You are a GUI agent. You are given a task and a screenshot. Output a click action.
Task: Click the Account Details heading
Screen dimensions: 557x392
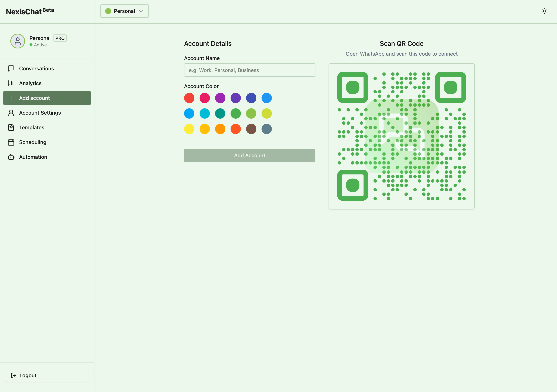208,44
